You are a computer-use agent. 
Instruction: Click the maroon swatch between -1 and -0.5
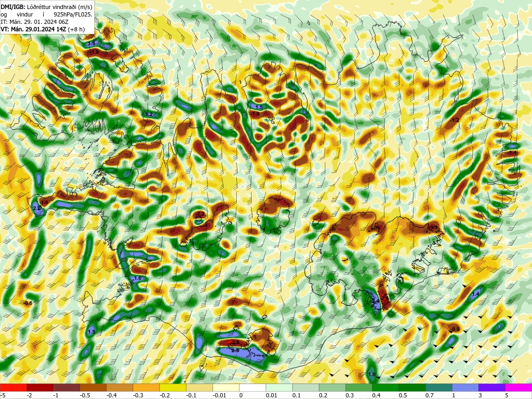coord(66,387)
